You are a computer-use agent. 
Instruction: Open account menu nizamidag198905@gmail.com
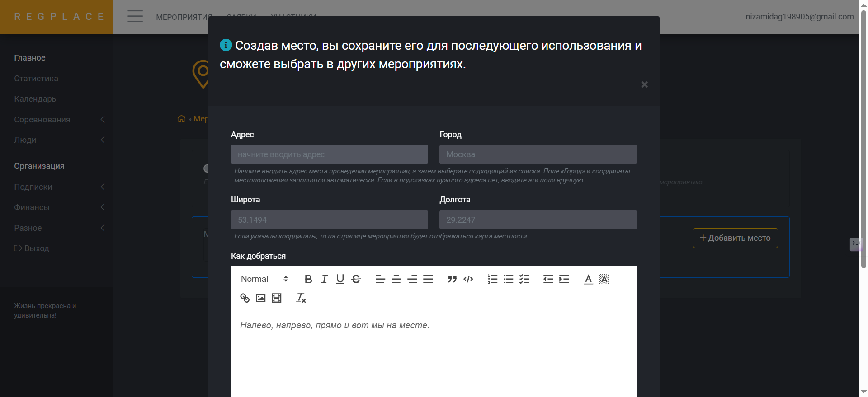799,17
